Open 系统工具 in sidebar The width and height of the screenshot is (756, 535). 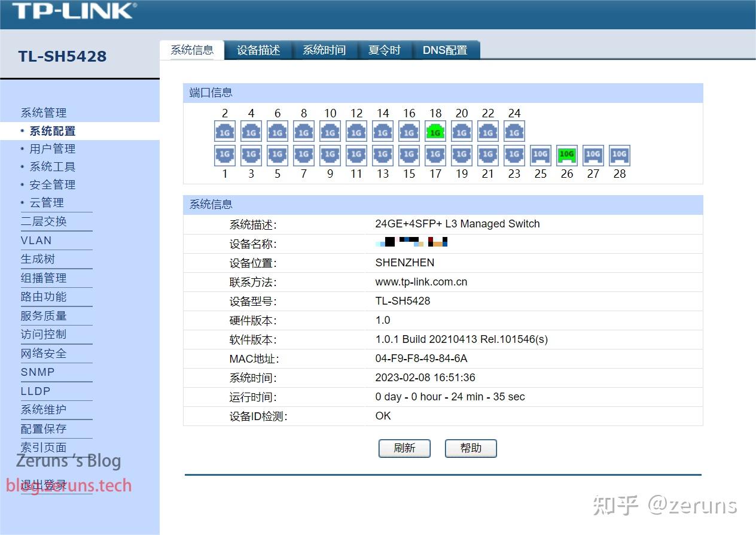click(53, 167)
